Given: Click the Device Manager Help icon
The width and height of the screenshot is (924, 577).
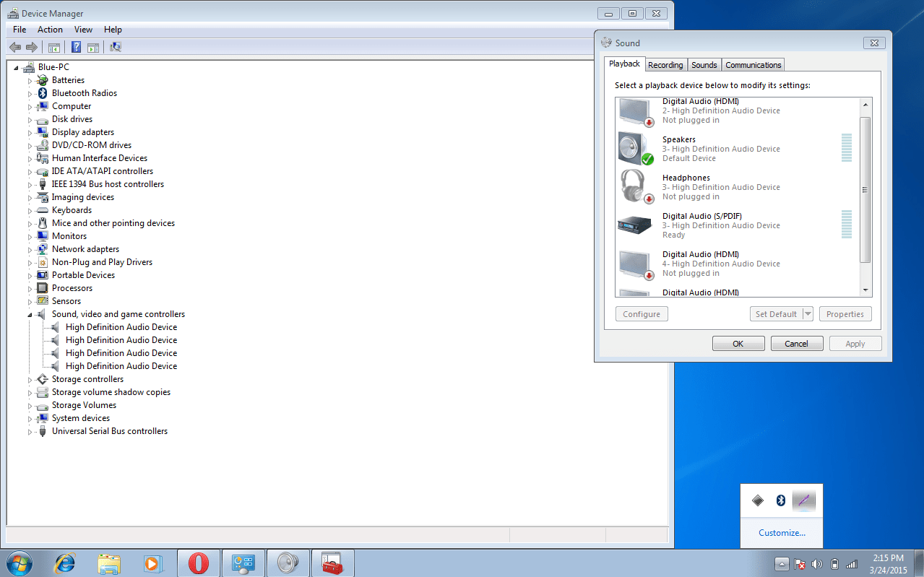Looking at the screenshot, I should (76, 47).
